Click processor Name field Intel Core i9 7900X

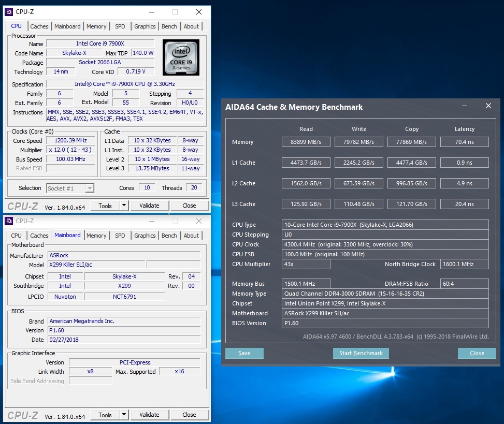pos(100,43)
